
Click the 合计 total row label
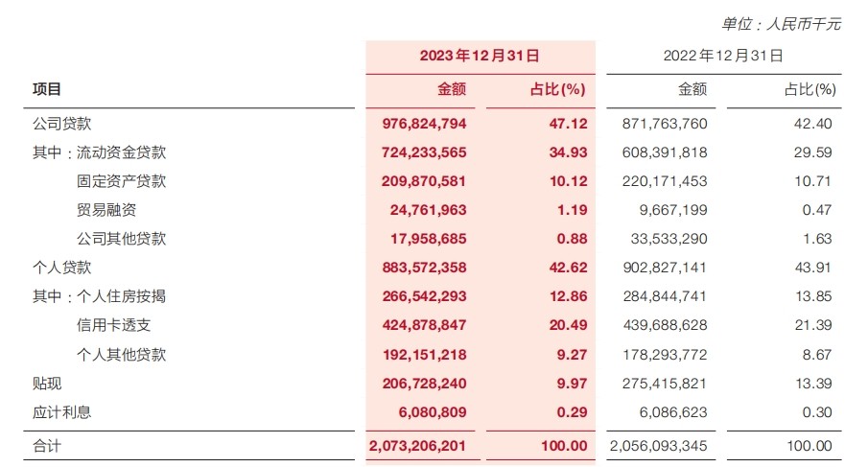click(47, 445)
